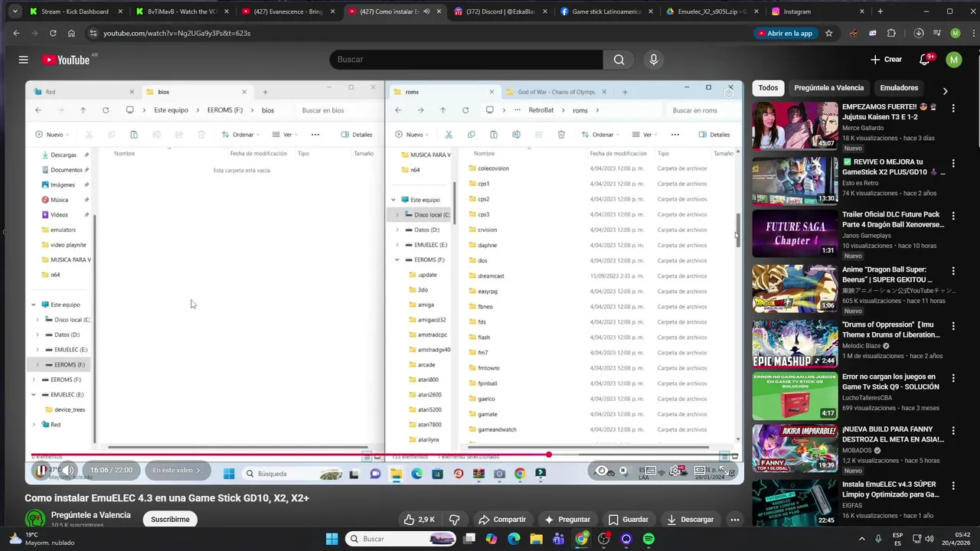Toggle subtitles in the video player

[x=650, y=471]
